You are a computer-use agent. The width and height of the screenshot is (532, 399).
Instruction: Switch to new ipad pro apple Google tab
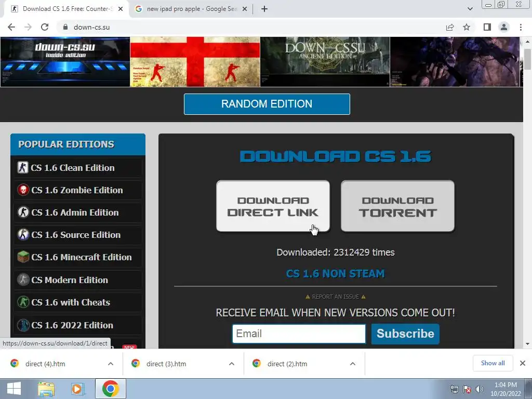point(192,9)
